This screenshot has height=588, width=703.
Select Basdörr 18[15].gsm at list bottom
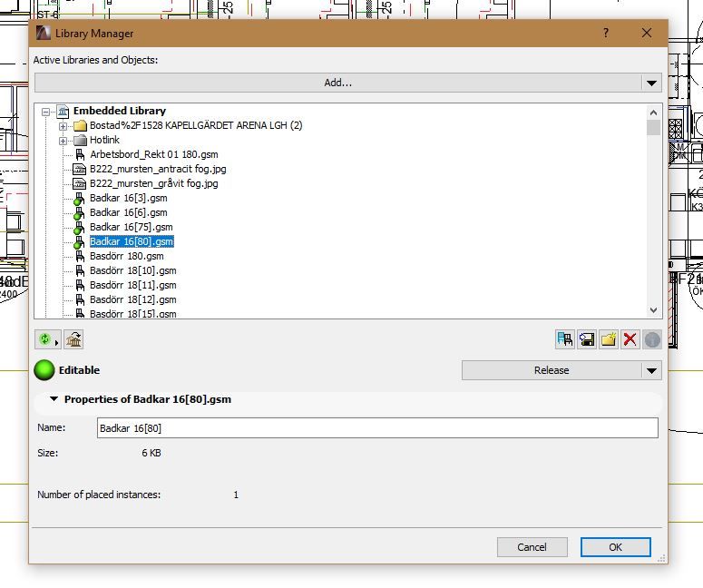pyautogui.click(x=132, y=314)
